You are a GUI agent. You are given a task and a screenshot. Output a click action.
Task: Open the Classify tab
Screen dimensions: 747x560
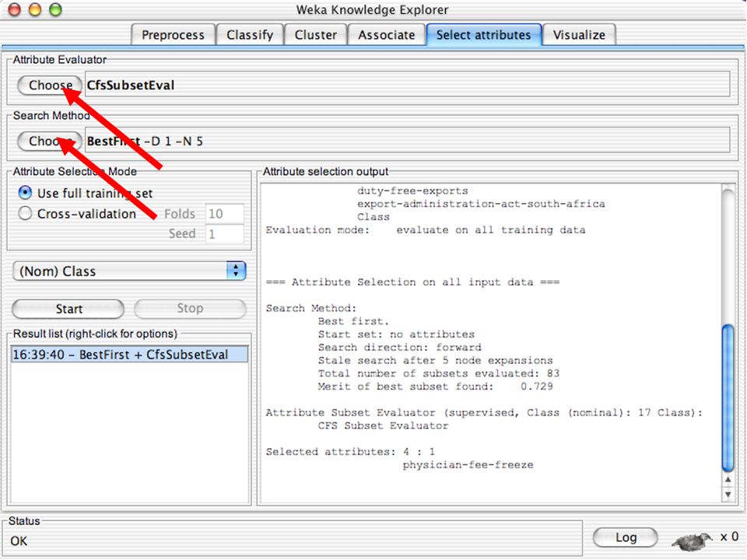[x=250, y=35]
